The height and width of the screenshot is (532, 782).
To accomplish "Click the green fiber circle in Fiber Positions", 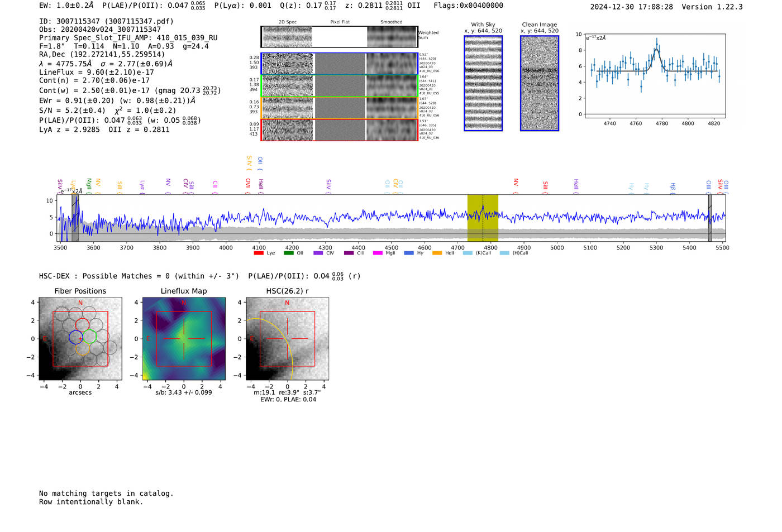I will click(89, 337).
